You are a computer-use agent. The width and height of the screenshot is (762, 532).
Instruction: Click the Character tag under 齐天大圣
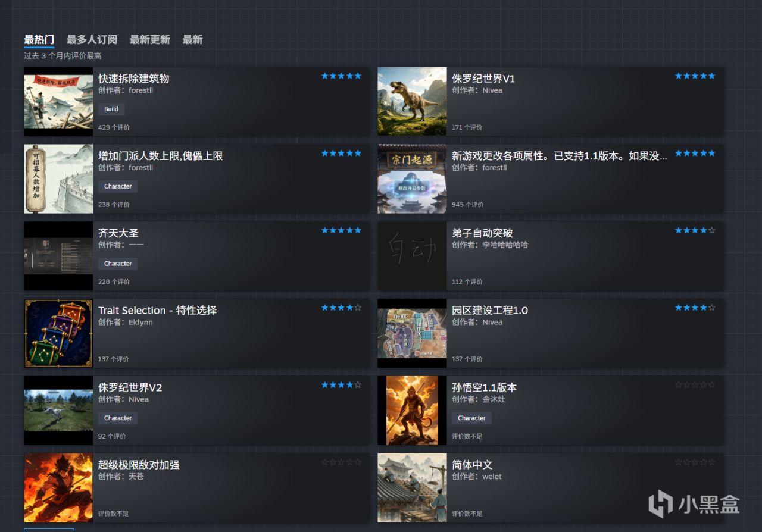click(118, 264)
